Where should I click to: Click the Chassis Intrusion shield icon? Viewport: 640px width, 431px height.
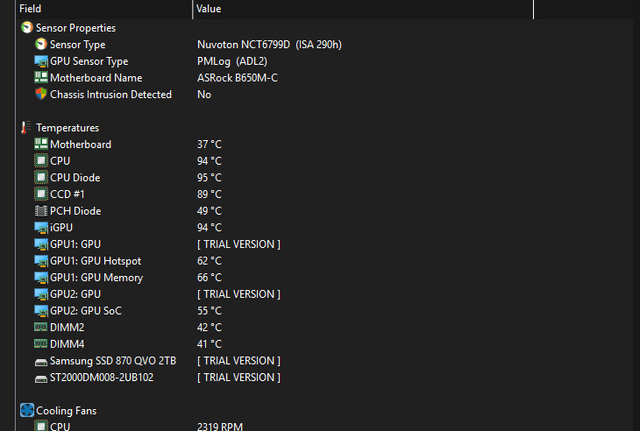41,94
